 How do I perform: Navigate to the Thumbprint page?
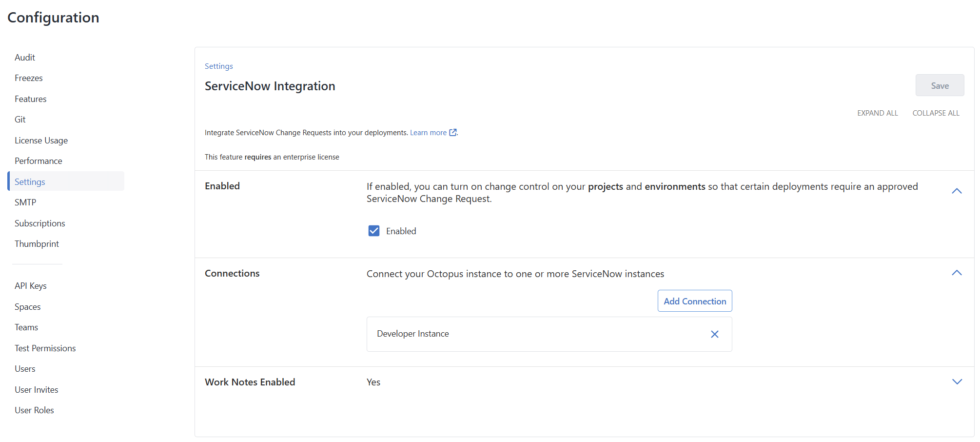(x=37, y=243)
